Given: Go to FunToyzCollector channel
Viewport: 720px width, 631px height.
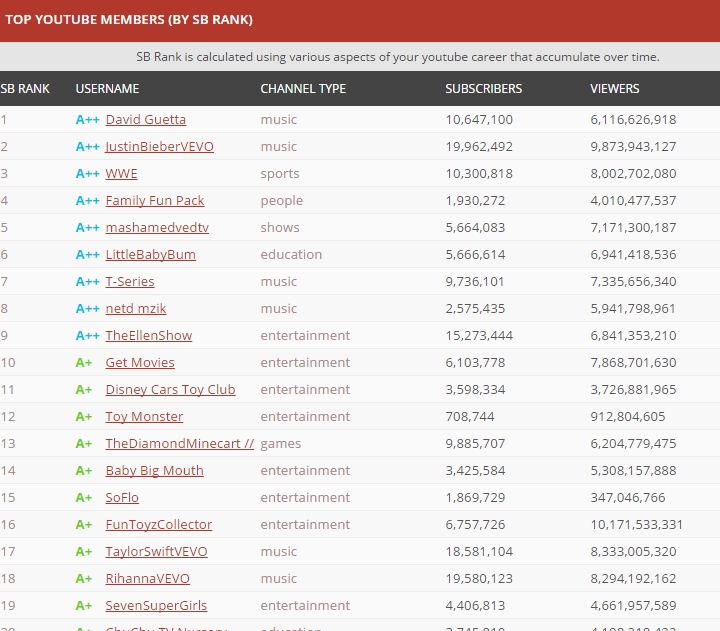Looking at the screenshot, I should pyautogui.click(x=158, y=524).
